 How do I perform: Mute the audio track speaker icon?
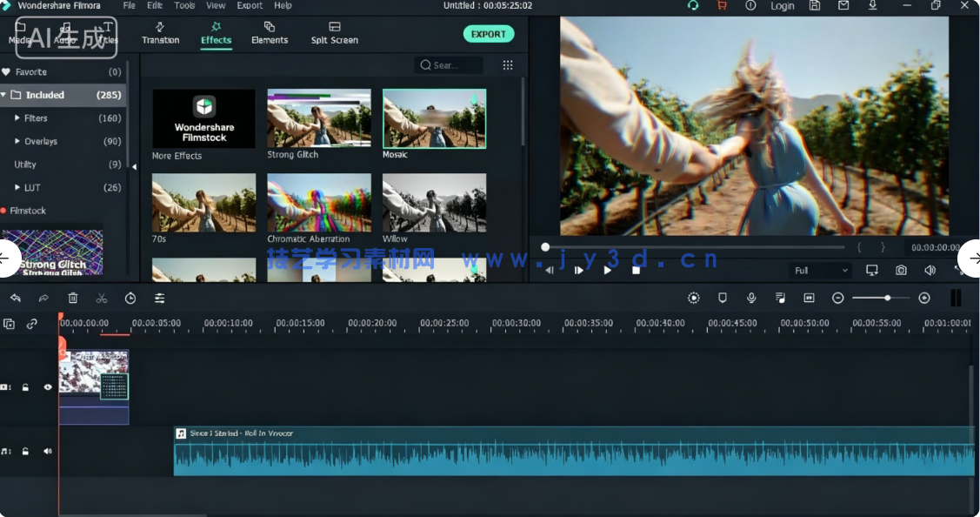48,451
